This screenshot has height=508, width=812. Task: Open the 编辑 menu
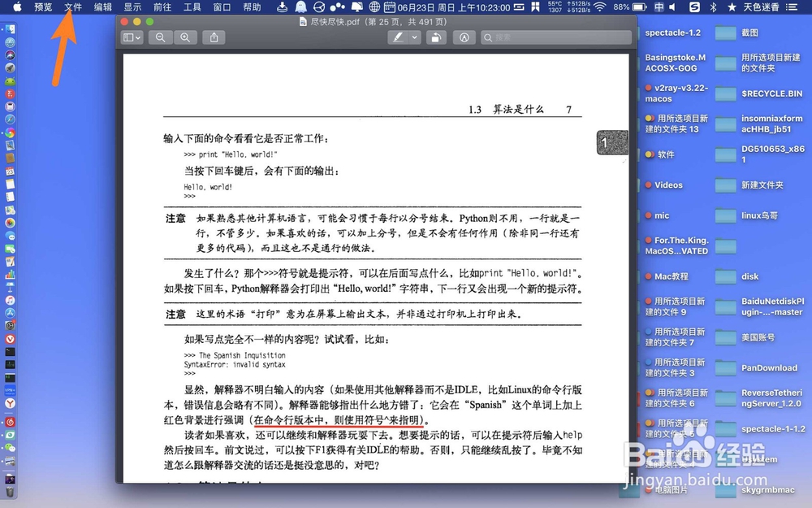click(x=103, y=7)
